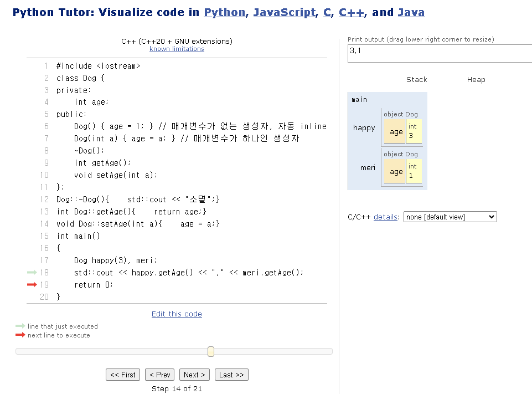Click code line 13 getAge definition
This screenshot has height=394, width=532.
click(131, 212)
